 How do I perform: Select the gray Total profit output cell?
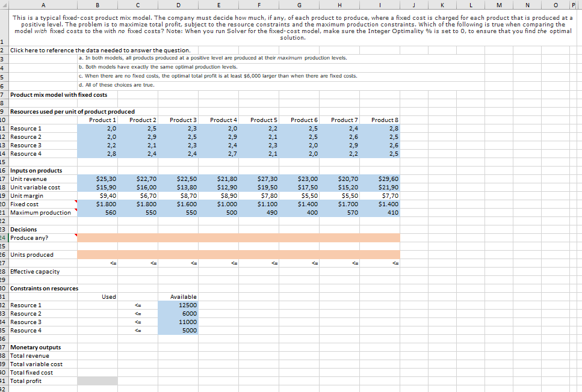pos(98,381)
